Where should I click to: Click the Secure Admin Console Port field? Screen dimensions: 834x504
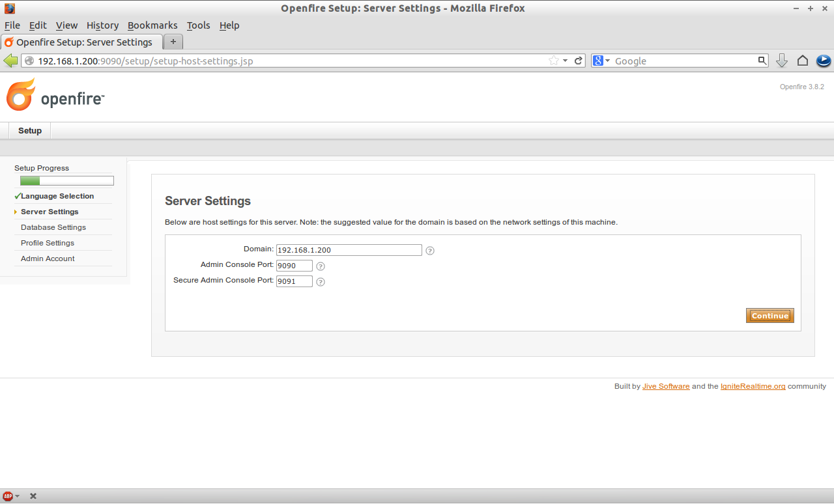pyautogui.click(x=295, y=281)
